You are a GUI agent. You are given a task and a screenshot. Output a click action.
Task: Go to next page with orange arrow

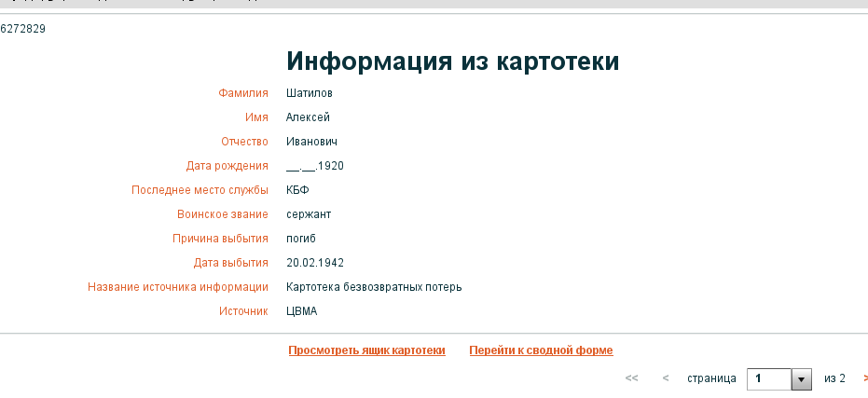(864, 378)
